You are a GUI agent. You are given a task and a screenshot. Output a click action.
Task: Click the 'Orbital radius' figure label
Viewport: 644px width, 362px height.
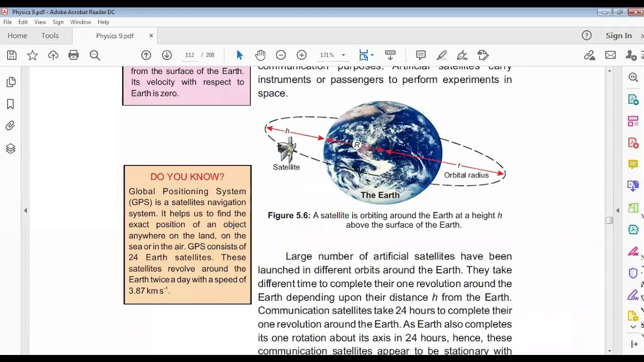466,175
